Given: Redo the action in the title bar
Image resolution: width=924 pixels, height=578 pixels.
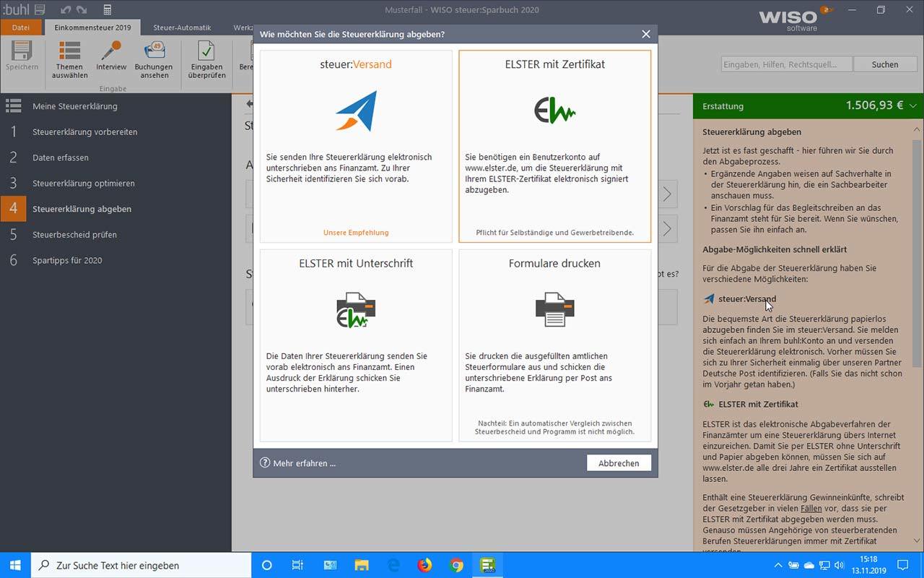Looking at the screenshot, I should (x=82, y=9).
